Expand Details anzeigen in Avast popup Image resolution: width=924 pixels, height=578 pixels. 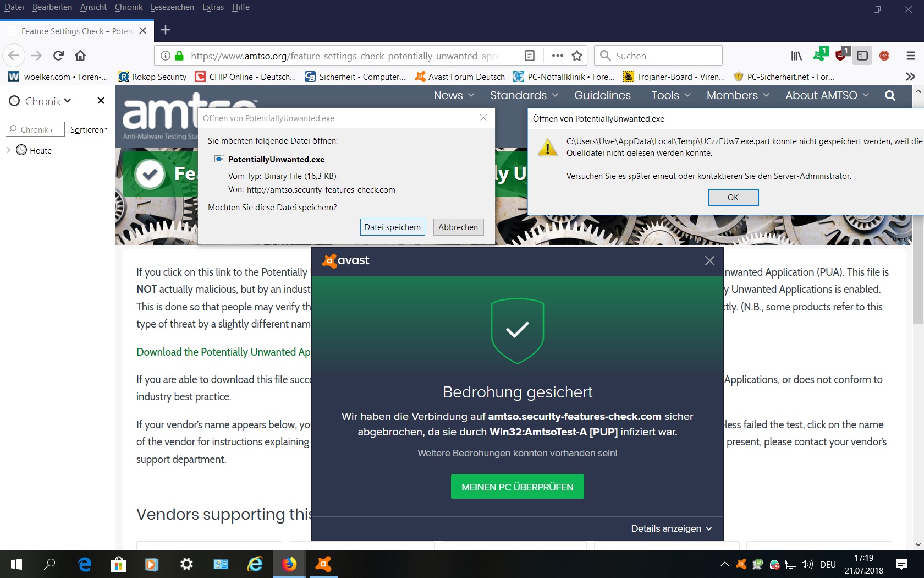[x=671, y=528]
